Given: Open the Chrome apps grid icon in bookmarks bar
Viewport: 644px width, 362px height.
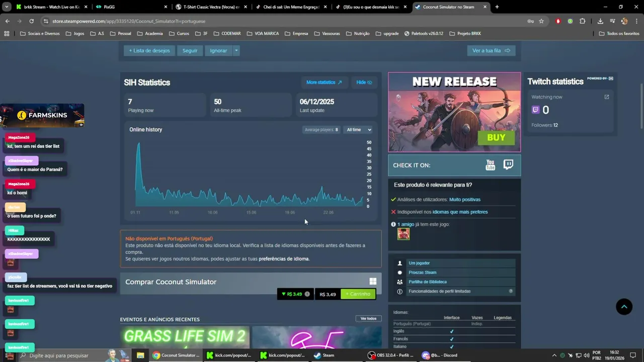Looking at the screenshot, I should (7, 34).
